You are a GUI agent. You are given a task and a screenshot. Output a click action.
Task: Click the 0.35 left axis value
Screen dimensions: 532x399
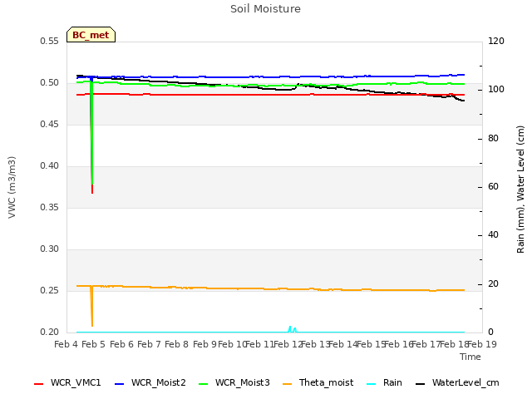pos(50,207)
